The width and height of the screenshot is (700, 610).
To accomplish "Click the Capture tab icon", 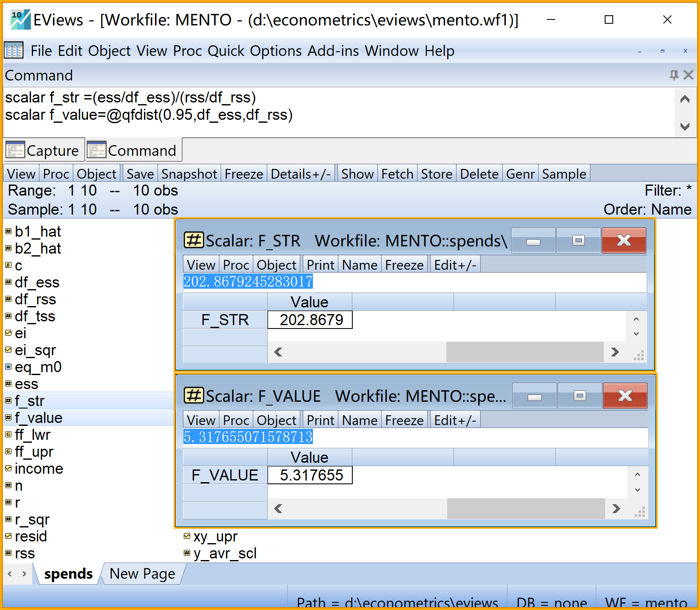I will pyautogui.click(x=15, y=150).
